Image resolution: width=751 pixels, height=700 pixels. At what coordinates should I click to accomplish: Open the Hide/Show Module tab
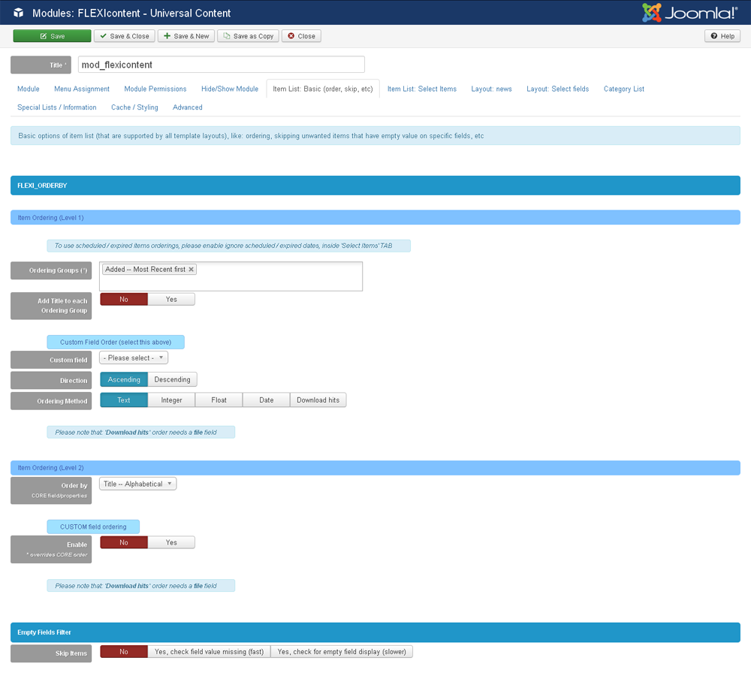pos(230,89)
